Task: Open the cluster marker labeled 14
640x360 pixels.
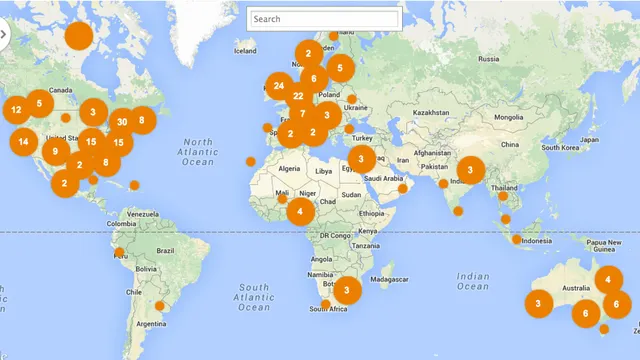Action: [23, 142]
